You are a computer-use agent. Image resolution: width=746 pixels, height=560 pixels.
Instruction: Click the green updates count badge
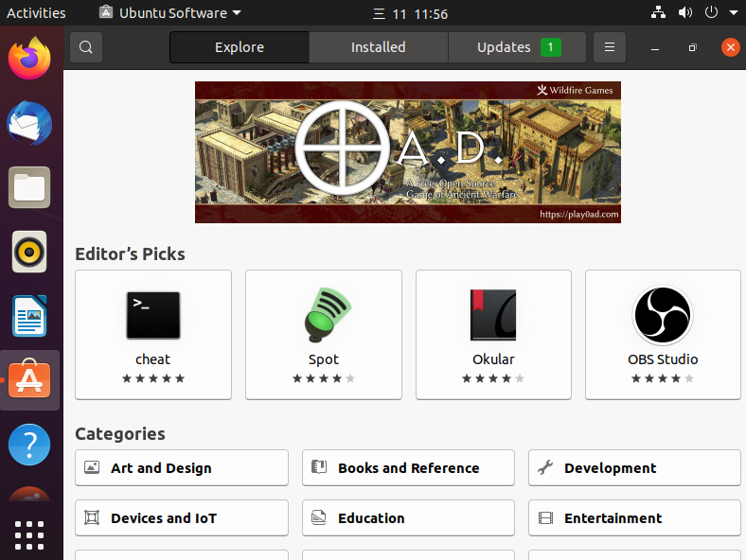coord(551,47)
